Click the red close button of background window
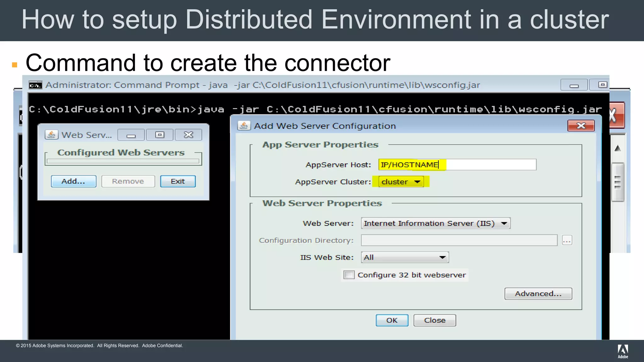This screenshot has width=644, height=362. point(617,115)
